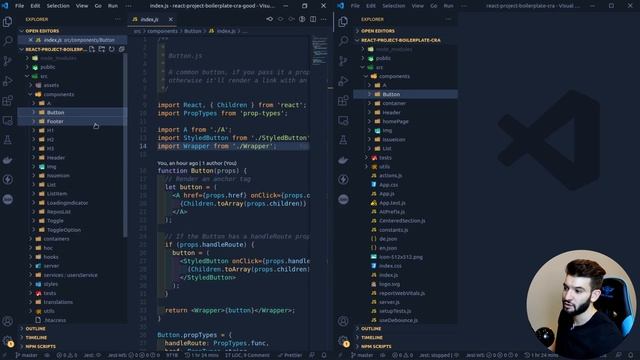Open File menu in left window
The height and width of the screenshot is (360, 640).
tap(19, 6)
